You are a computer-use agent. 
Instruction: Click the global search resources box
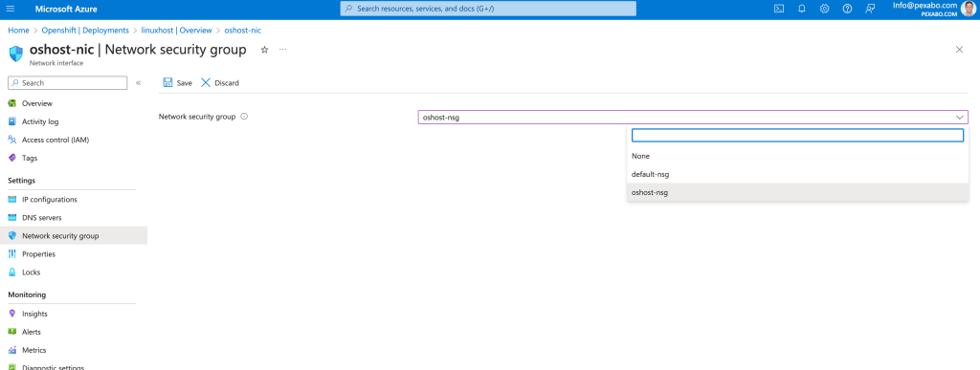(488, 9)
